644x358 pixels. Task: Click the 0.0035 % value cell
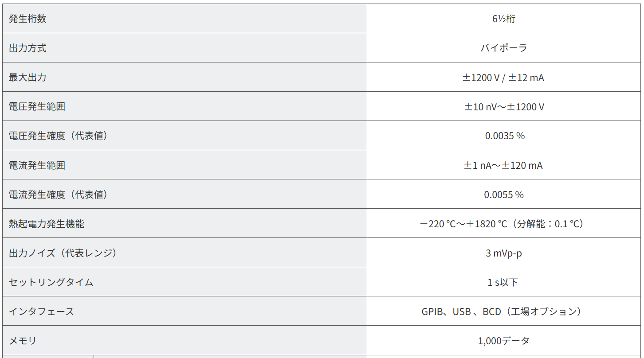click(504, 136)
